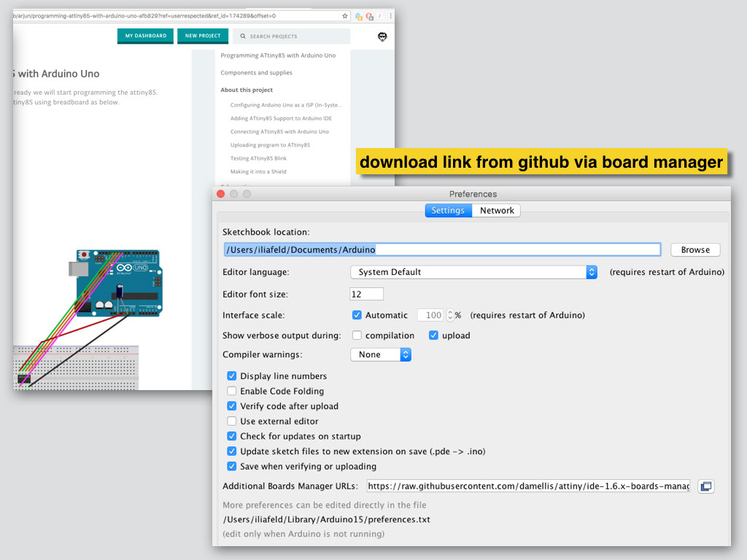Click the Browse button for sketchbook location

click(x=695, y=250)
